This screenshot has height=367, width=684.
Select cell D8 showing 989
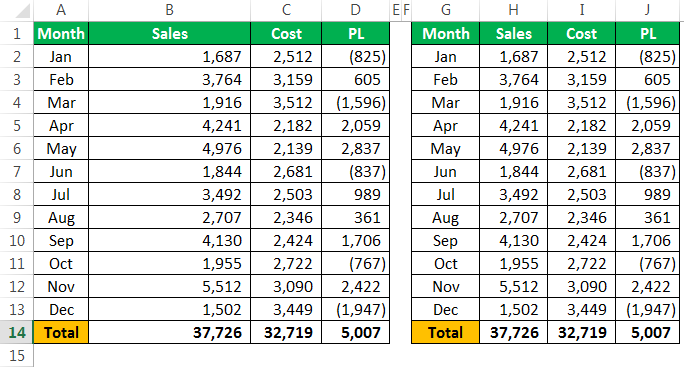356,194
